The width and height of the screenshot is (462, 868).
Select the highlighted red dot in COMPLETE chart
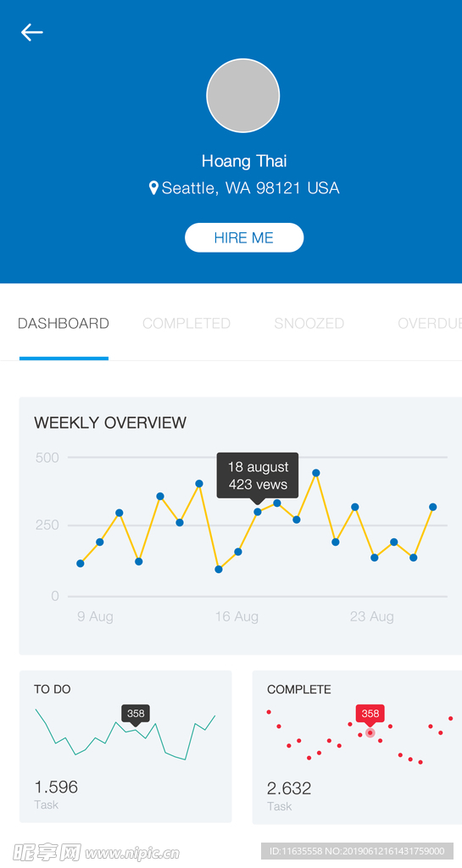click(x=370, y=733)
